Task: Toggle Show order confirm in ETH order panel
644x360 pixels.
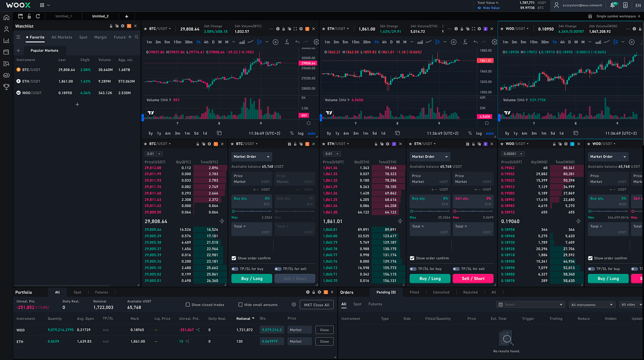Action: point(412,258)
